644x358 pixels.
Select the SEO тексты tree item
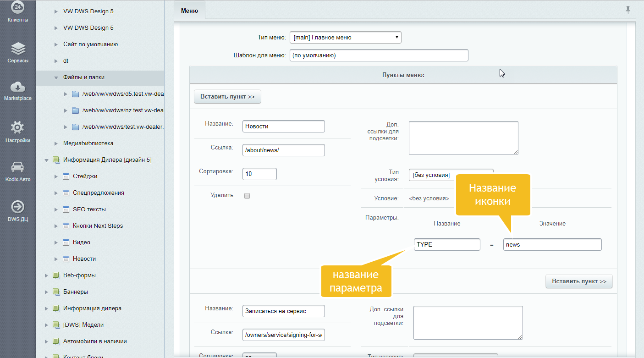[89, 209]
